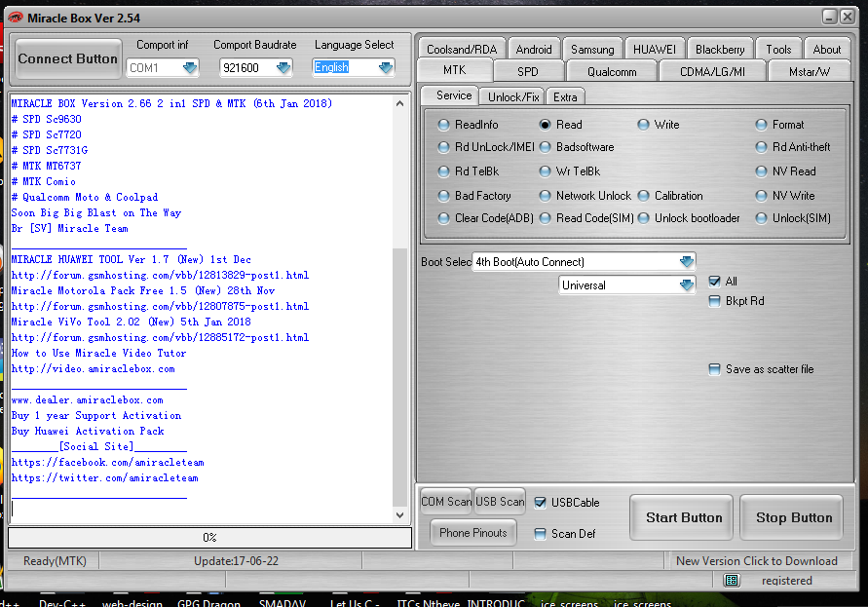This screenshot has width=868, height=607.
Task: Click Update:17-06-22 in the status bar
Action: [236, 561]
